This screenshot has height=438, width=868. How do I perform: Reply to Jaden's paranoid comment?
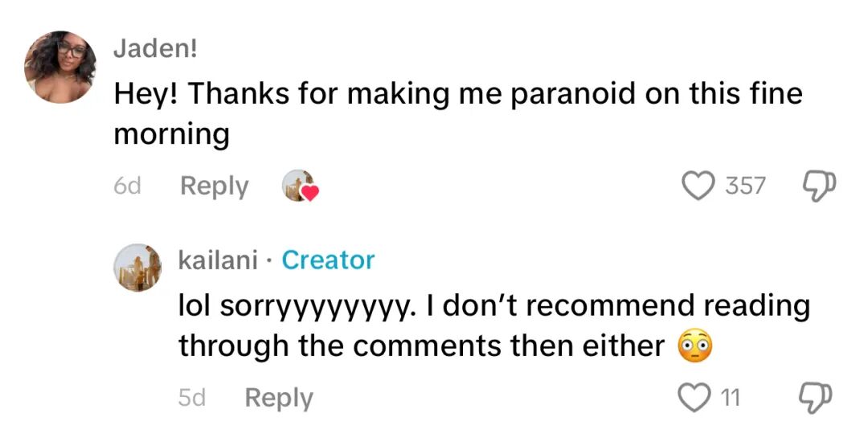pos(214,186)
